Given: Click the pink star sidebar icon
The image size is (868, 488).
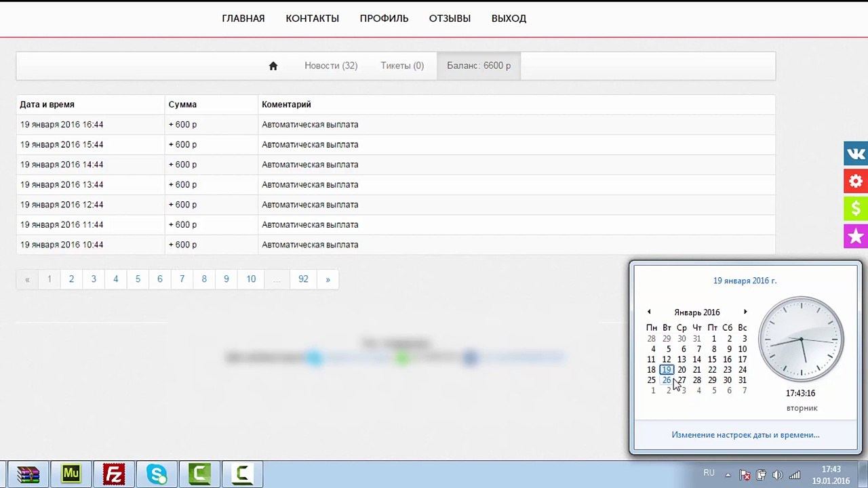Looking at the screenshot, I should point(856,237).
